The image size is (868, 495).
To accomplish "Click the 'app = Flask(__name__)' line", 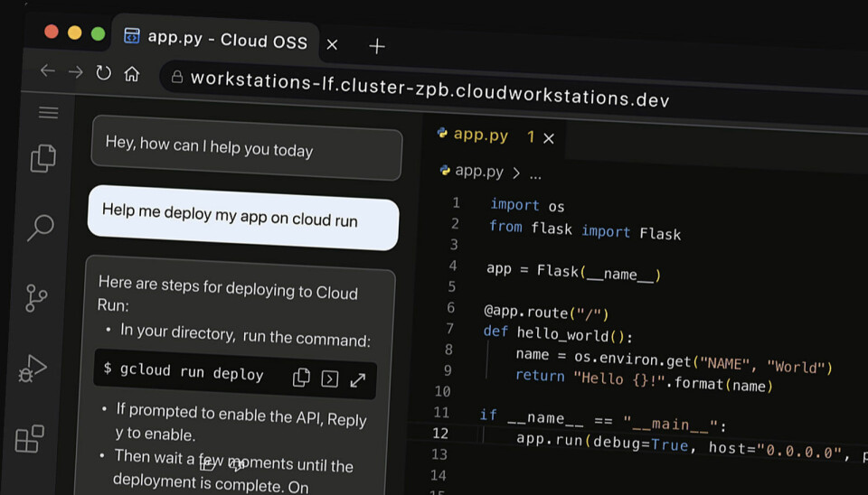I will click(x=573, y=271).
